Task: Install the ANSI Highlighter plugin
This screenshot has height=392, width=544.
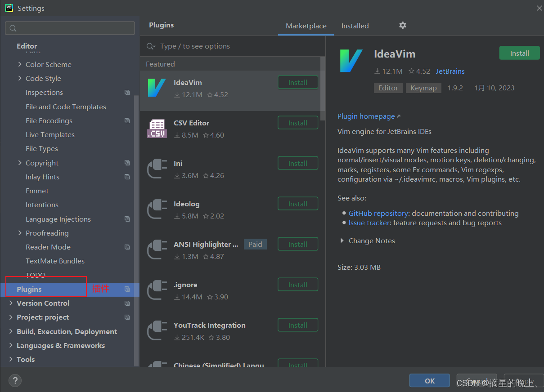Action: coord(298,244)
